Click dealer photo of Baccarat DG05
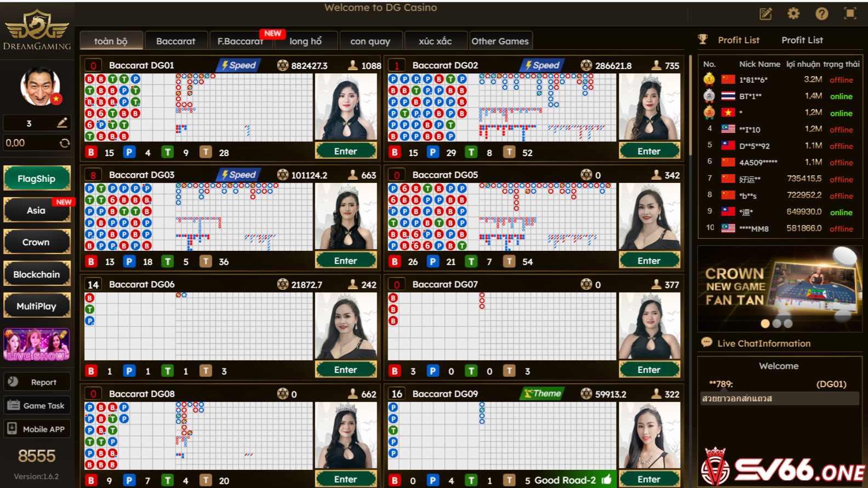The height and width of the screenshot is (488, 868). click(x=649, y=217)
